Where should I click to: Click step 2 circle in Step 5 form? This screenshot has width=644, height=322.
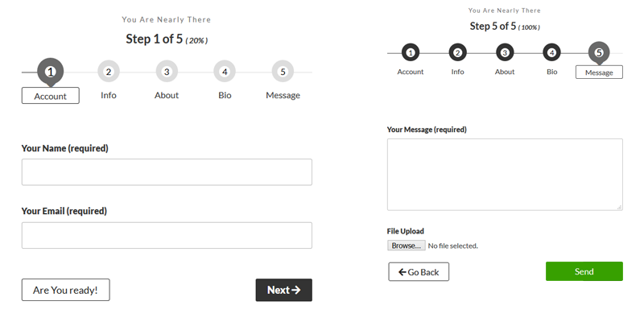click(x=457, y=53)
